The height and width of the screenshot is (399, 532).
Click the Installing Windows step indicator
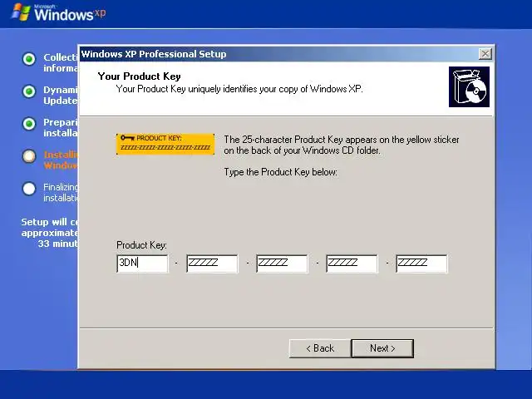[29, 156]
